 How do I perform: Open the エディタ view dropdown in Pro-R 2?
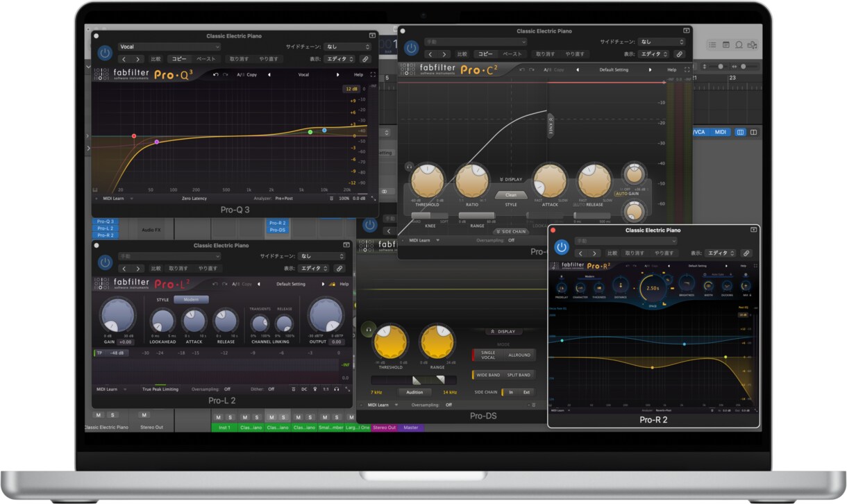(x=722, y=253)
